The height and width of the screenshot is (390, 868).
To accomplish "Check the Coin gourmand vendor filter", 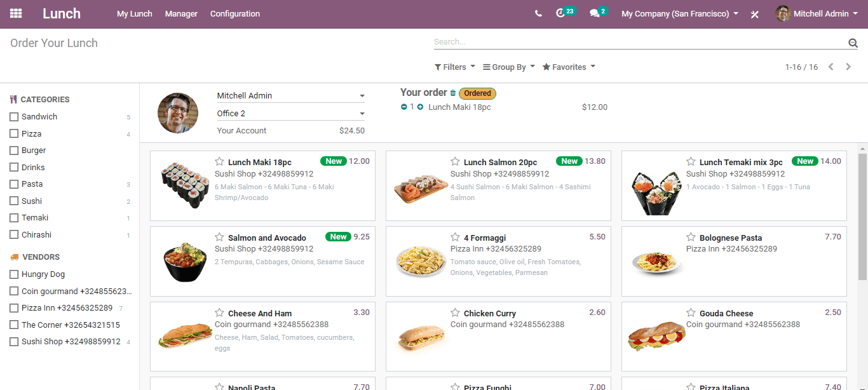I will click(14, 292).
